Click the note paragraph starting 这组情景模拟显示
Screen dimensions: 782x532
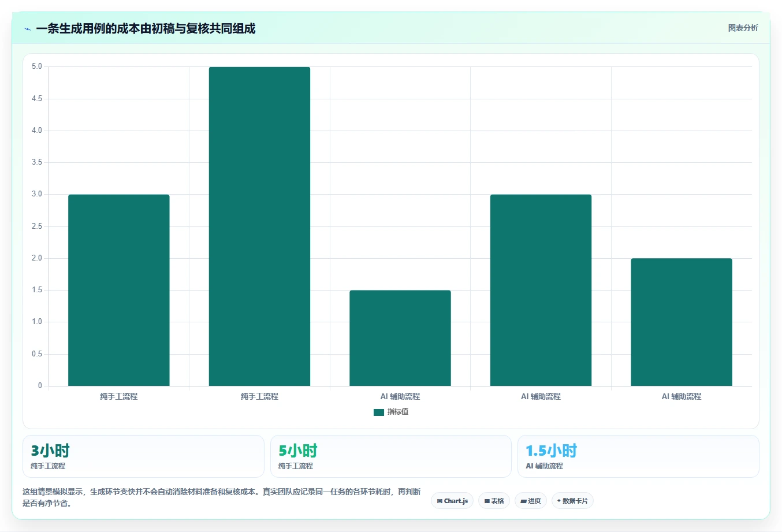point(222,497)
